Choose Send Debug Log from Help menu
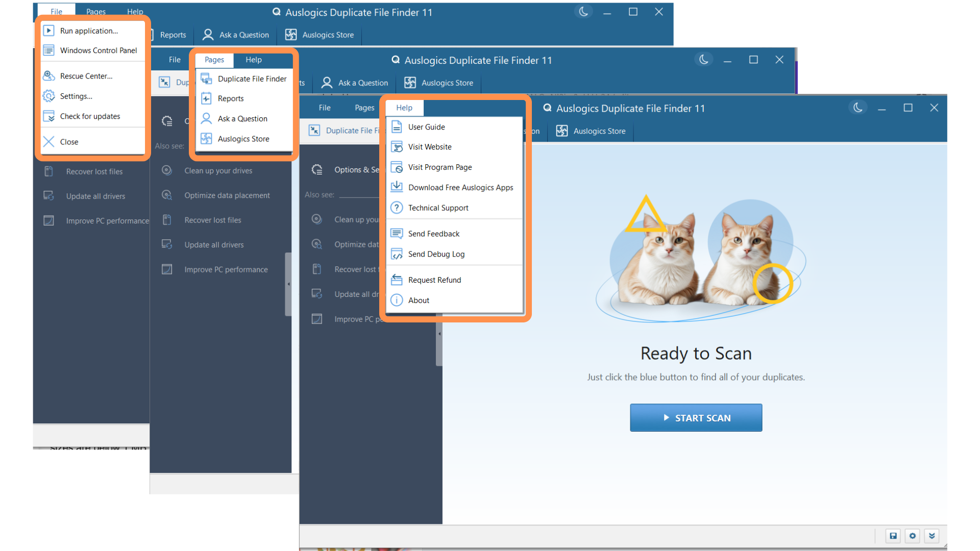The image size is (980, 551). pyautogui.click(x=436, y=254)
